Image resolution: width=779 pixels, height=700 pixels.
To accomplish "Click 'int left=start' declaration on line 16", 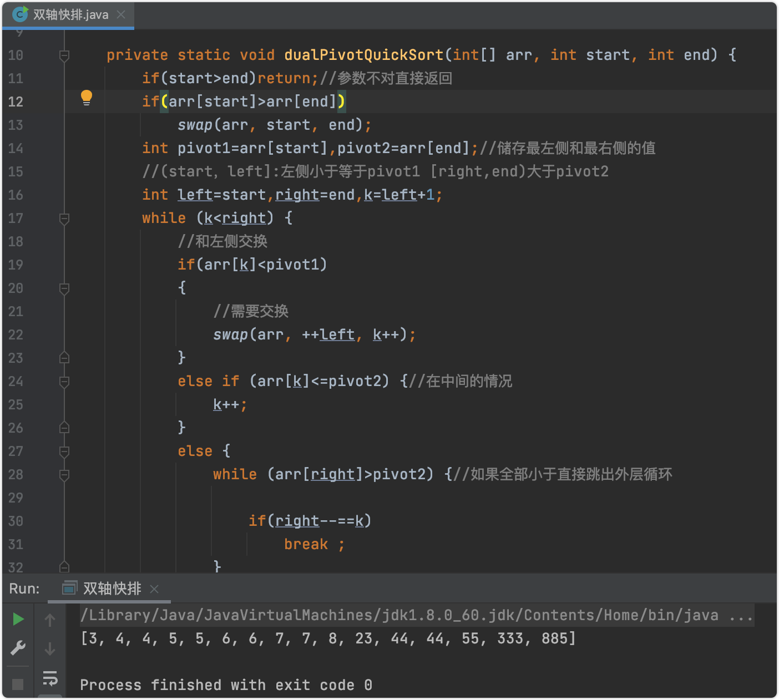I will tap(204, 195).
